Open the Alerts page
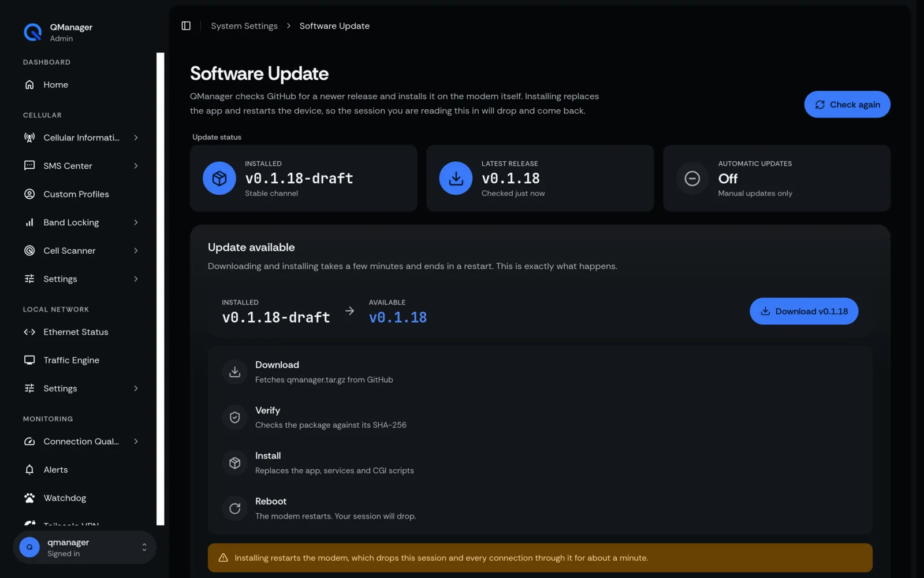Viewport: 924px width, 578px height. pyautogui.click(x=84, y=470)
